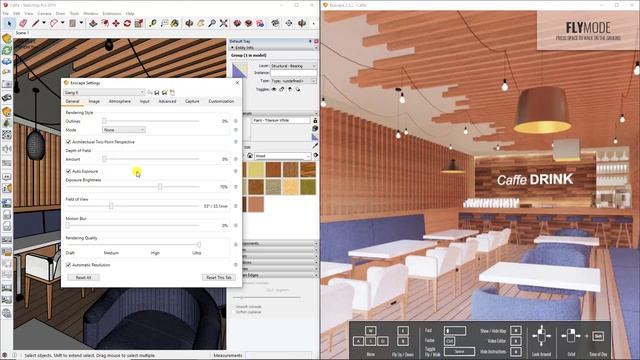The height and width of the screenshot is (360, 640).
Task: Pick the red Move arrows tool
Action: 116,23
